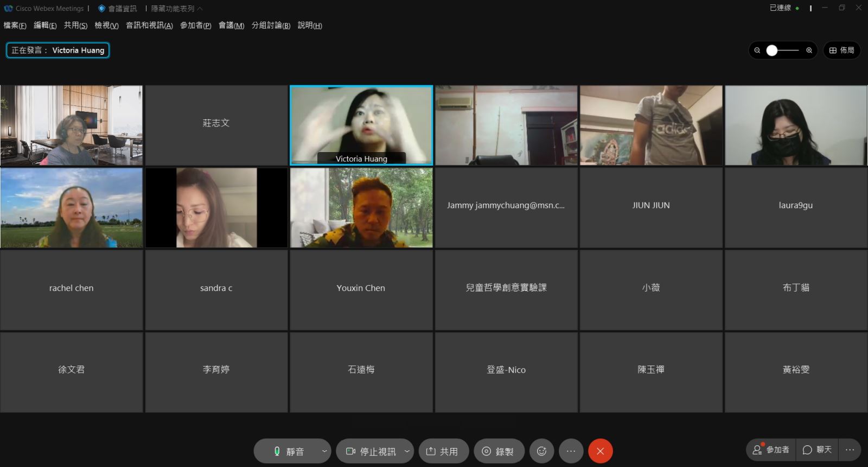Select the Jammy jammychuang participant tile
Screen dimensions: 868x467
click(x=506, y=207)
